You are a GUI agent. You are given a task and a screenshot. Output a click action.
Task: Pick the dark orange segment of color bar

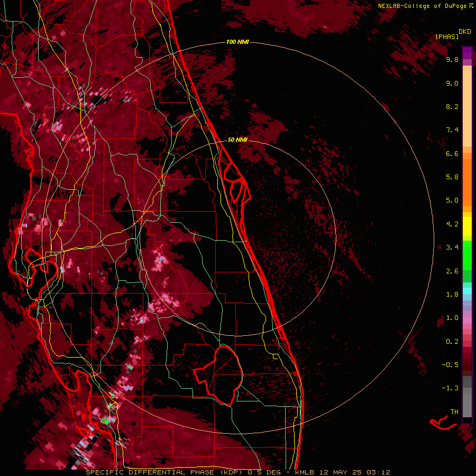pyautogui.click(x=467, y=181)
